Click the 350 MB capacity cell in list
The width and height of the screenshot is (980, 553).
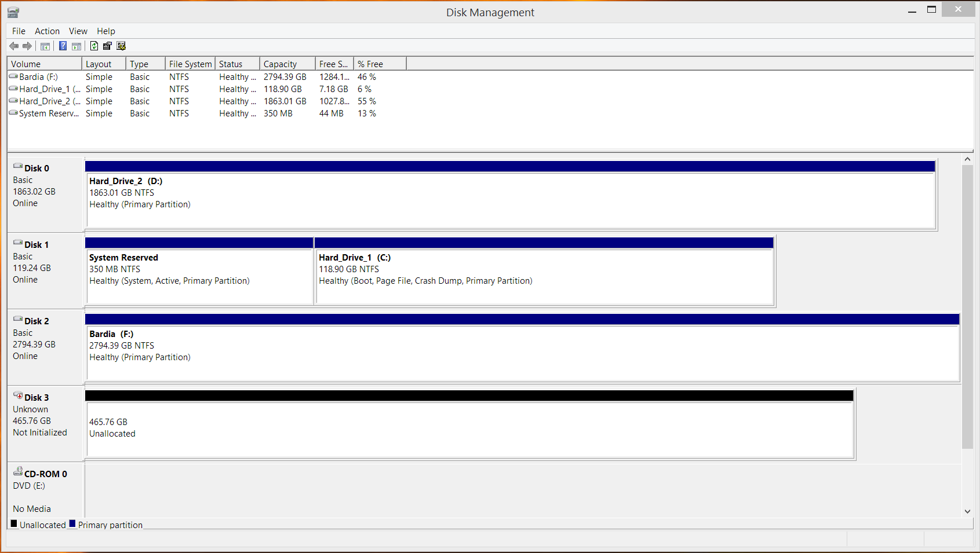click(278, 113)
